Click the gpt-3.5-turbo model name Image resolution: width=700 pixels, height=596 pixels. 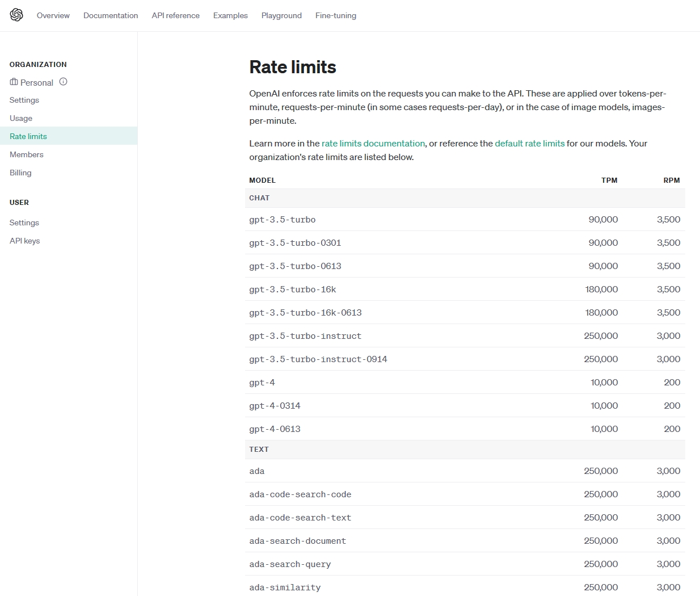(282, 220)
